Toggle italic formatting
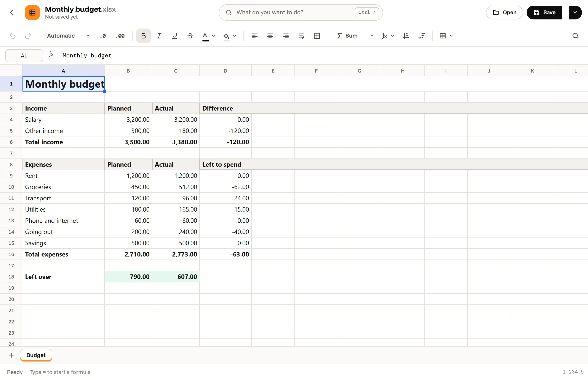This screenshot has width=588, height=380. click(159, 36)
